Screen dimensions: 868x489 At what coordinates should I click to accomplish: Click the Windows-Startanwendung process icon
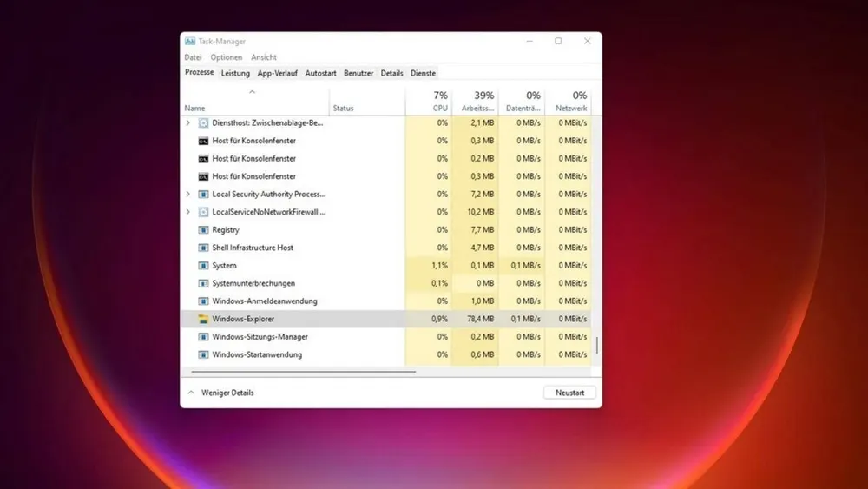coord(203,354)
